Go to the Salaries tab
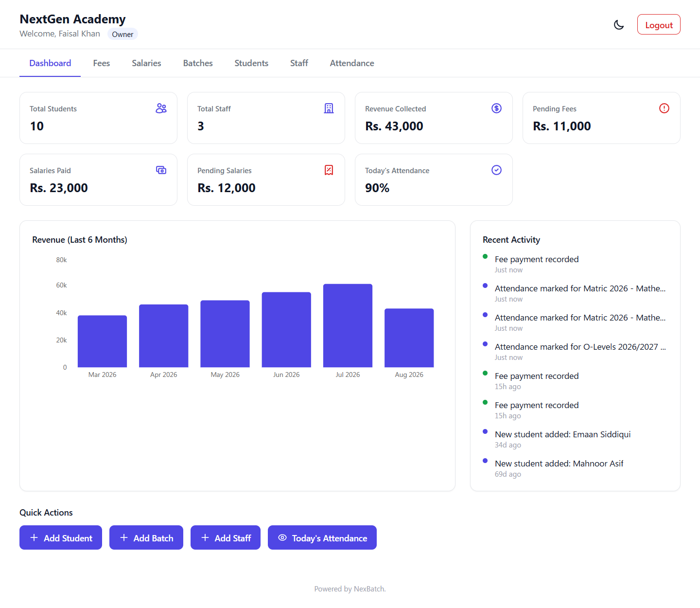 [x=146, y=63]
